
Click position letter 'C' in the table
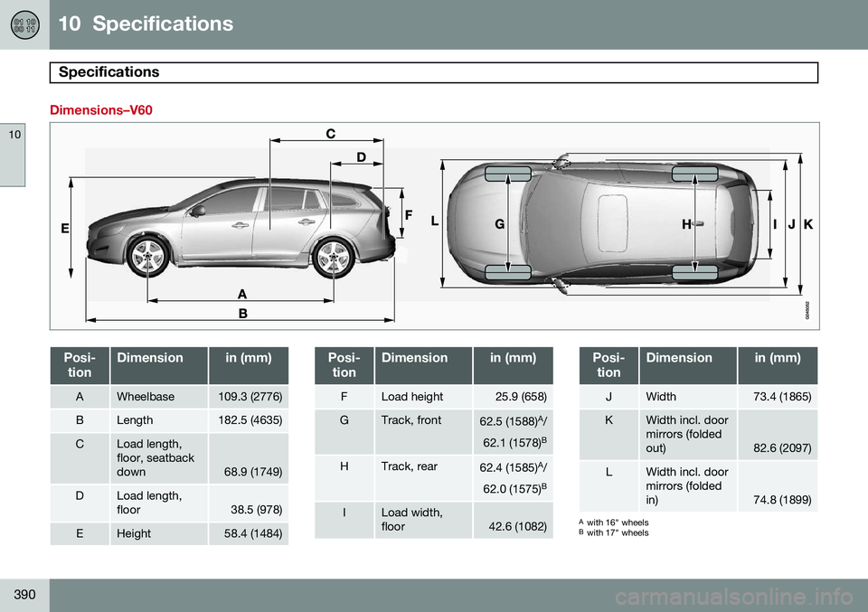80,445
